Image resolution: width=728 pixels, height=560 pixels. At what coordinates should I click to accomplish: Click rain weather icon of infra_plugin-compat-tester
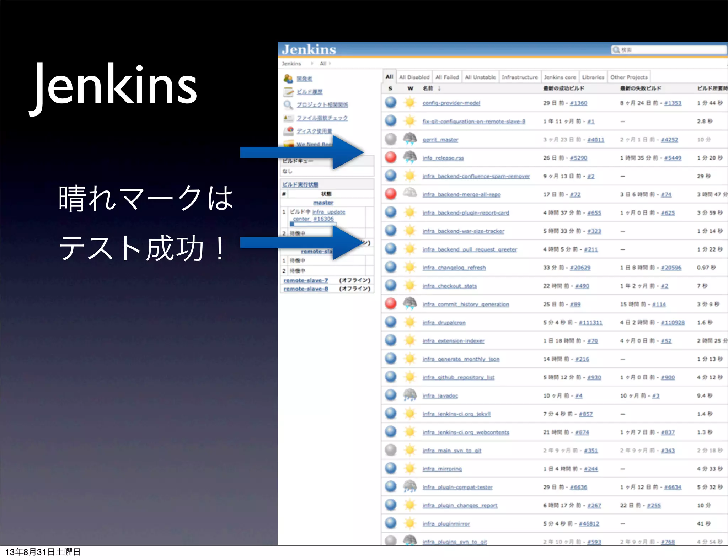(x=410, y=486)
